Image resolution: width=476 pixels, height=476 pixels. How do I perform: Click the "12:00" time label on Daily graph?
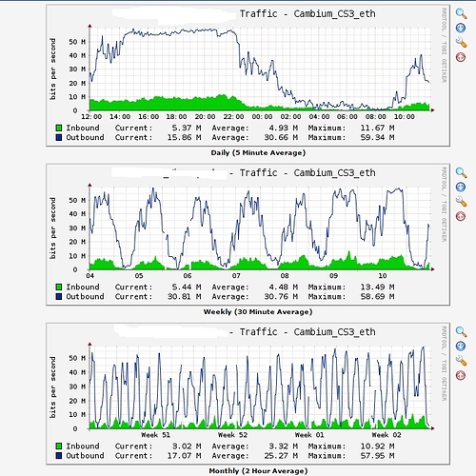91,117
